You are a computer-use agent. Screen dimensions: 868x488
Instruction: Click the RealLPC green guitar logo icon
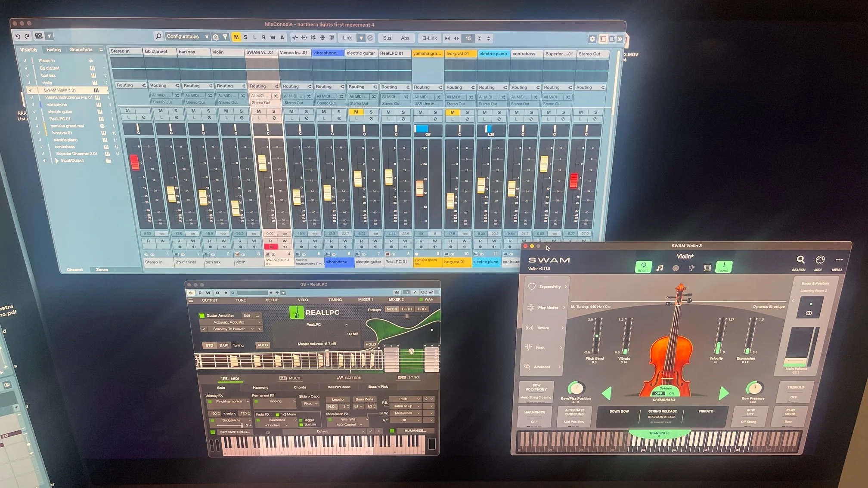pyautogui.click(x=296, y=312)
